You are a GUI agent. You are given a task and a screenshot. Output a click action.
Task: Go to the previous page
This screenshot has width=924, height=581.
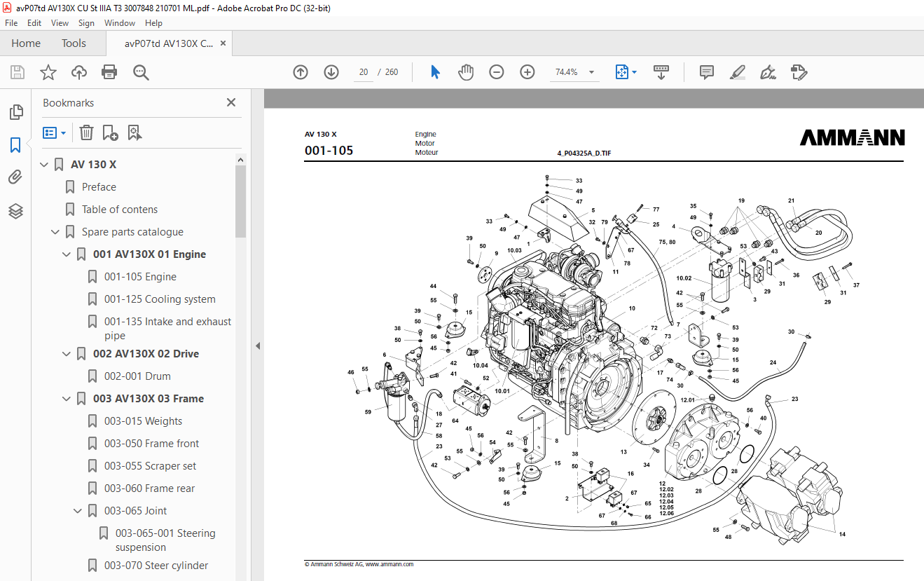coord(301,72)
